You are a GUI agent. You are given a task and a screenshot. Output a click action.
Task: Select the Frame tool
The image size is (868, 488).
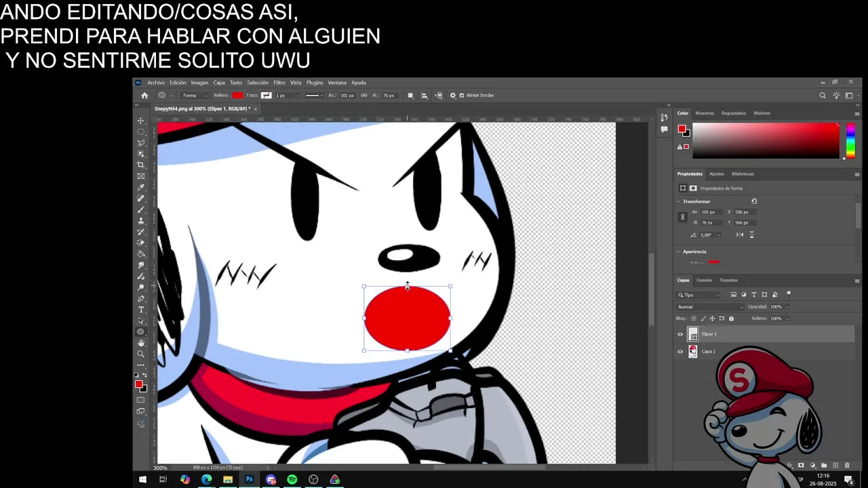(141, 176)
